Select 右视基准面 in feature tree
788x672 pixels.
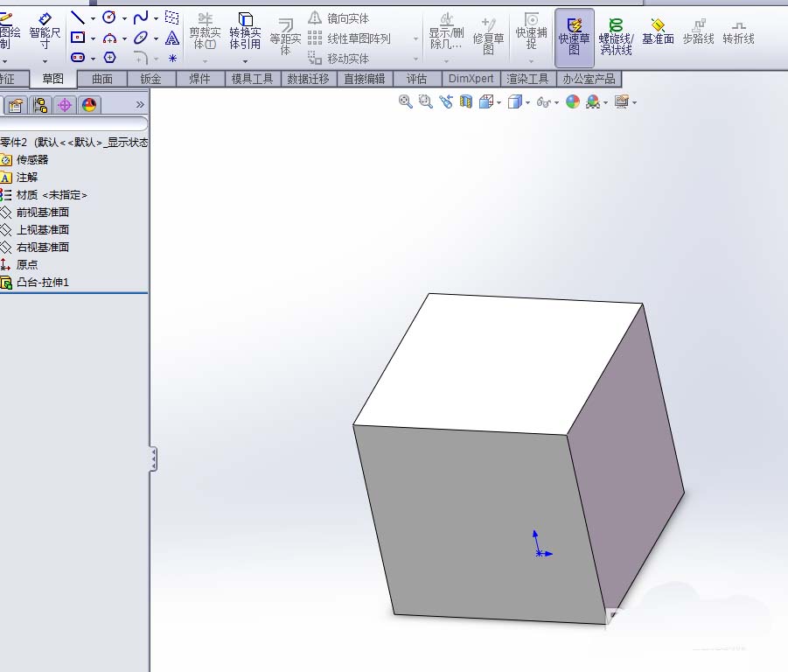[43, 248]
